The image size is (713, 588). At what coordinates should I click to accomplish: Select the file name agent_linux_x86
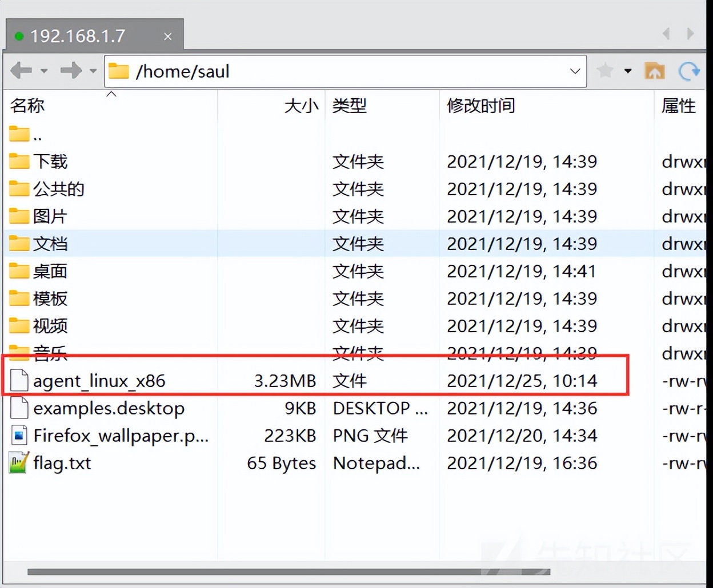click(99, 381)
